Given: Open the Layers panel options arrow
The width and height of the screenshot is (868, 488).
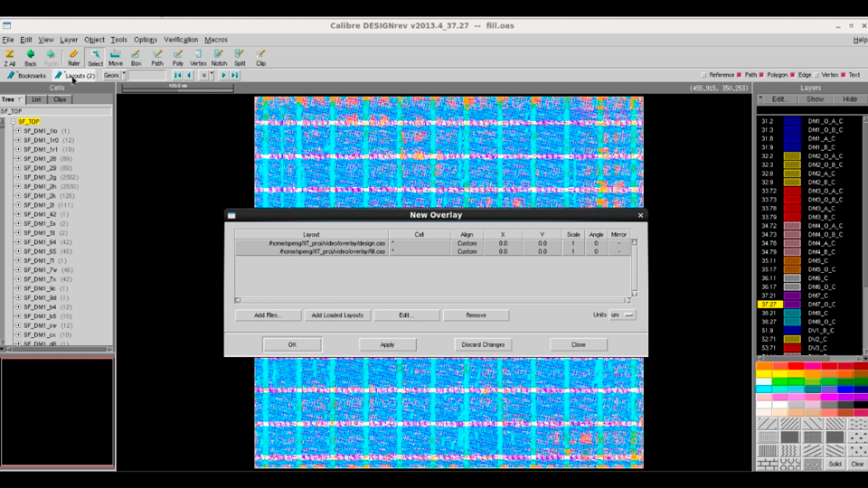Looking at the screenshot, I should [x=760, y=99].
